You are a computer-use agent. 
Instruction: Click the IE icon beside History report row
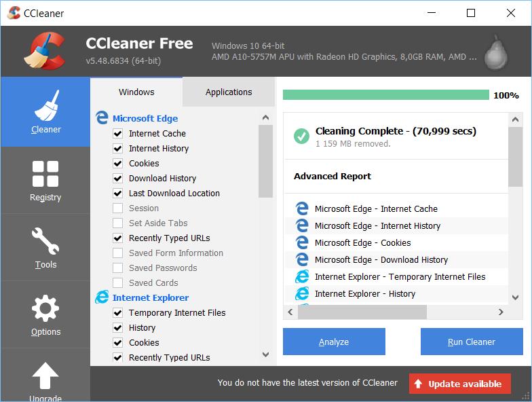[x=301, y=293]
